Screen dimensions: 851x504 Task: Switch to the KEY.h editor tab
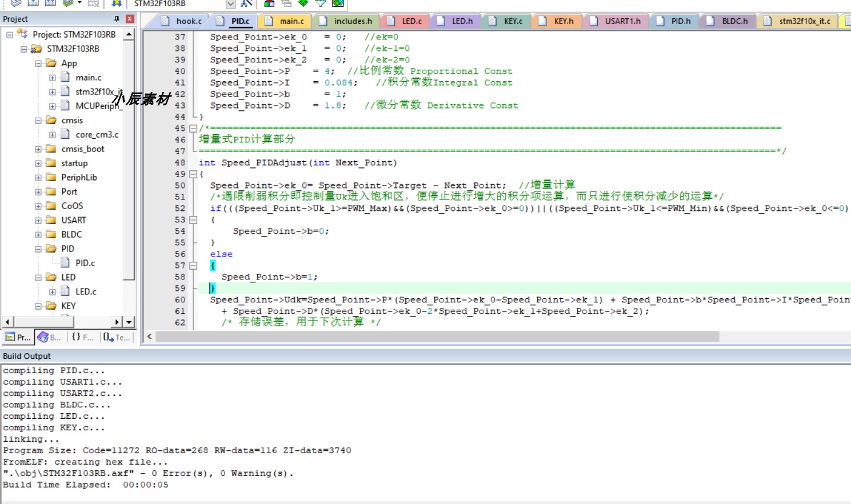(557, 21)
